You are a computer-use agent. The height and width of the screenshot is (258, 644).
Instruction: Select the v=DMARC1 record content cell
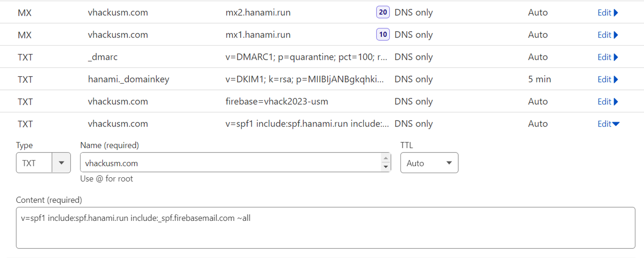pyautogui.click(x=305, y=57)
